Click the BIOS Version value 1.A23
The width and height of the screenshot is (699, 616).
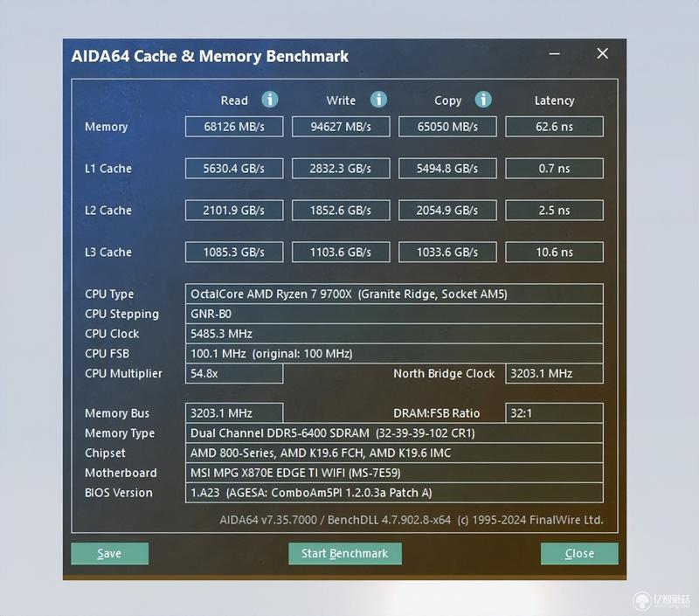point(394,493)
